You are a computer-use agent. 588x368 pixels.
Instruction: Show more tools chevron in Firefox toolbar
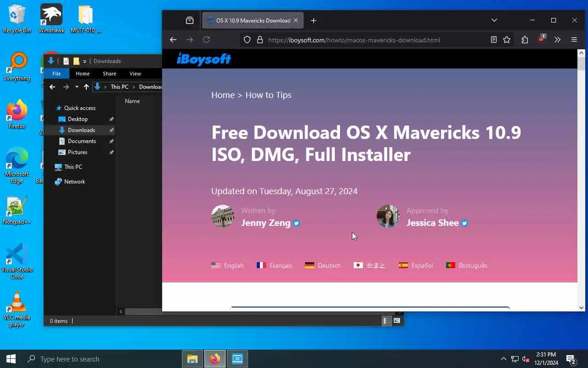pyautogui.click(x=558, y=40)
